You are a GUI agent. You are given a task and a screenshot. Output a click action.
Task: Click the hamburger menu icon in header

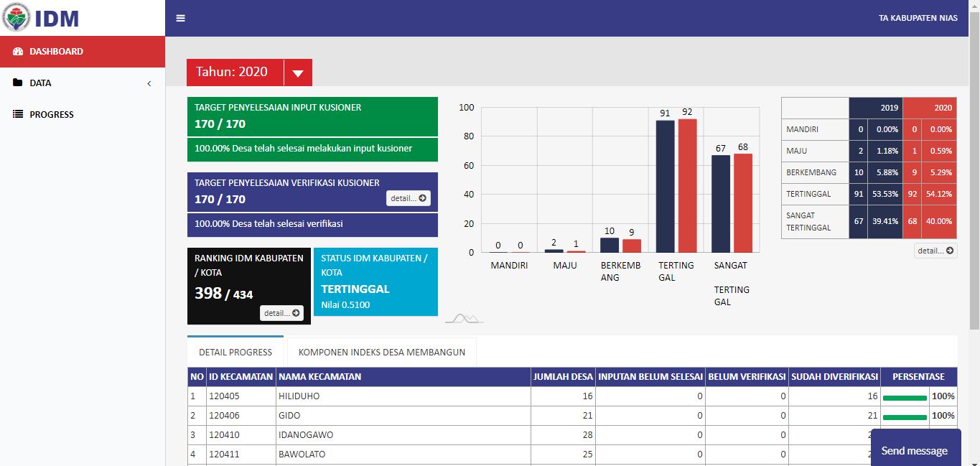click(x=180, y=18)
